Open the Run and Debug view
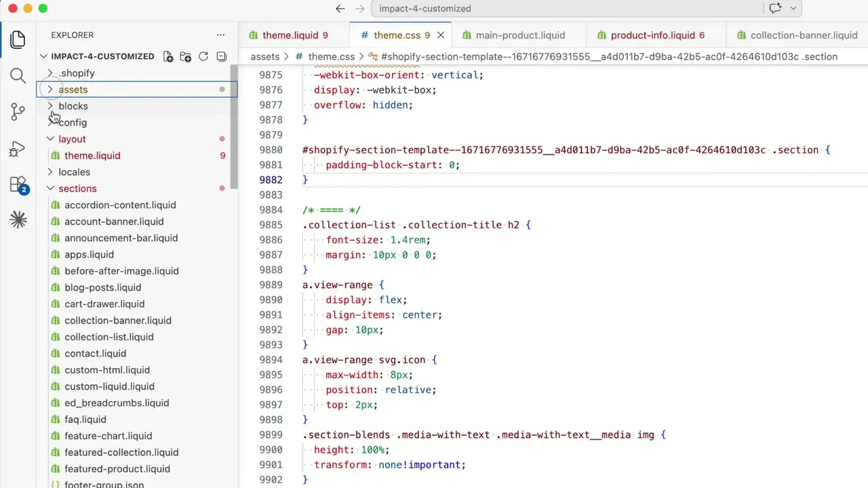868x488 pixels. click(18, 148)
